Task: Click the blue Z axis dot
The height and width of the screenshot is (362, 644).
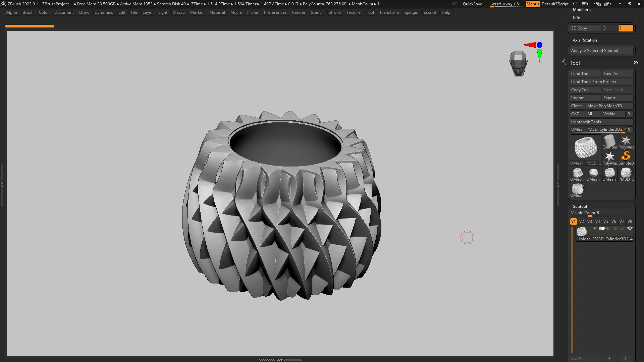Action: point(539,45)
